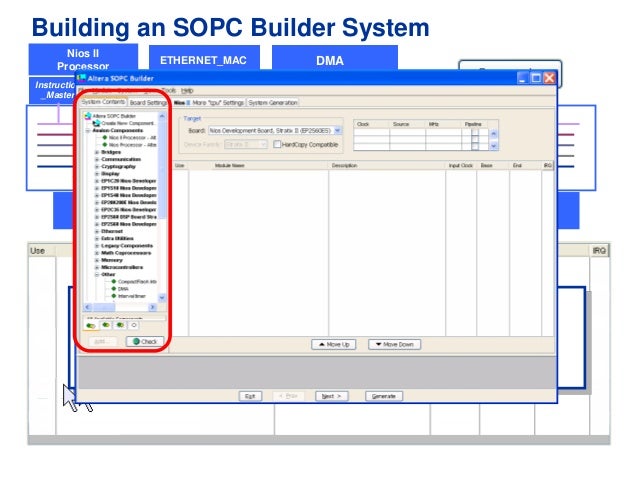638x479 pixels.
Task: Click the second component filter icon
Action: (106, 325)
